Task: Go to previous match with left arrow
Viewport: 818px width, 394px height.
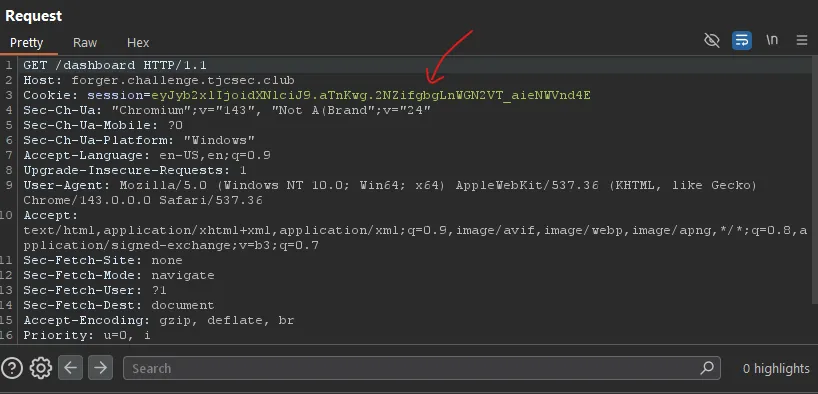Action: click(x=70, y=368)
